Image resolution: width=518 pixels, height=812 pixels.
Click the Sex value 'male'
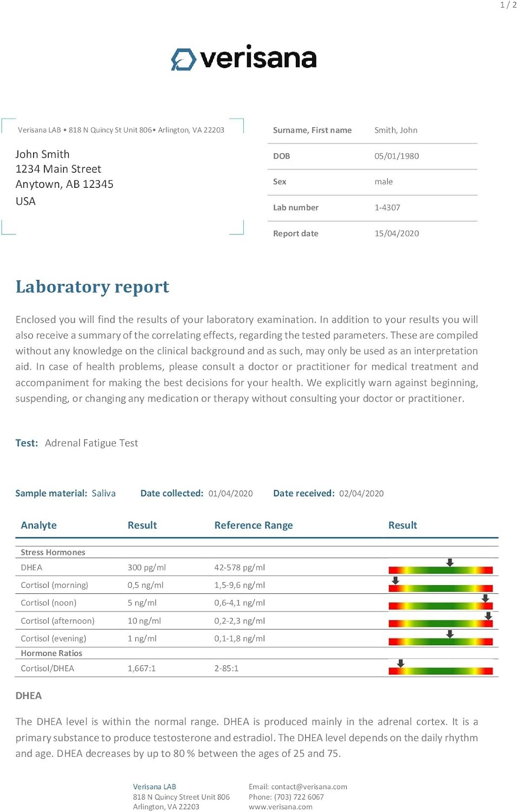384,181
